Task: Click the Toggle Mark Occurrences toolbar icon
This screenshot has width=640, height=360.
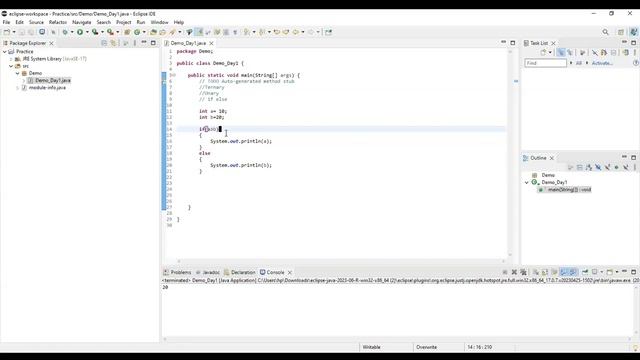Action: pos(199,32)
